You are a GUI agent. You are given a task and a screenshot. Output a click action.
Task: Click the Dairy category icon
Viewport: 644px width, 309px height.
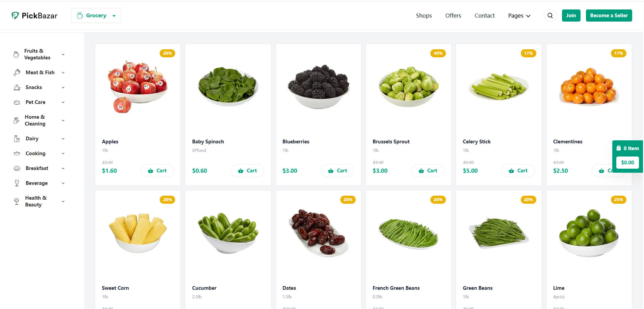point(17,138)
